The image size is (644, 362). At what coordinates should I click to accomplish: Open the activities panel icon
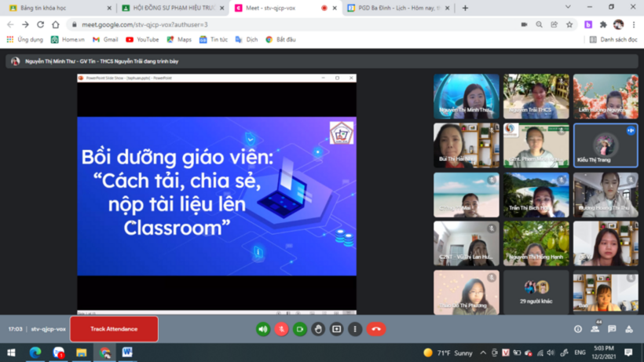point(629,329)
